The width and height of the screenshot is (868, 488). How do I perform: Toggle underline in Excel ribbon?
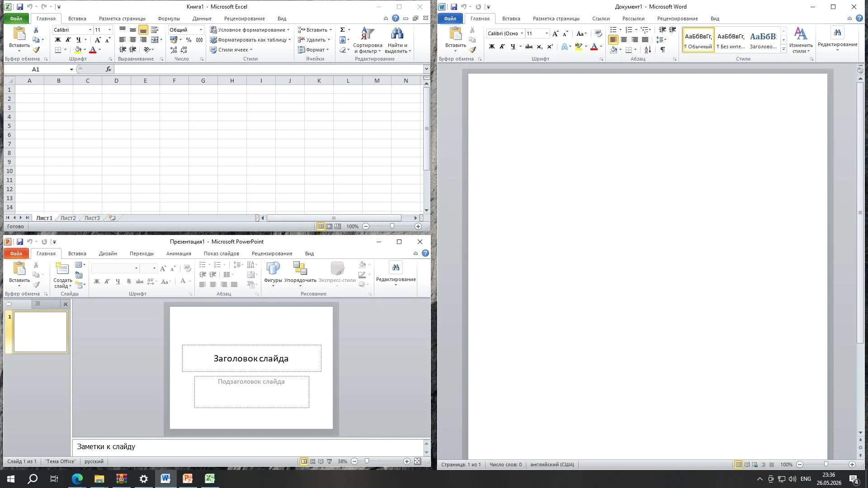point(78,40)
